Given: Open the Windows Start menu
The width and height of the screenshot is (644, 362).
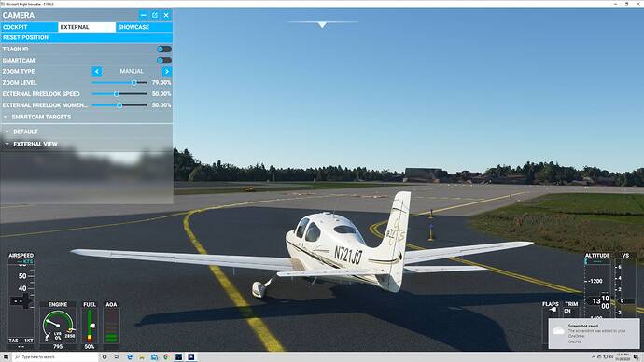Looking at the screenshot, I should 6,357.
